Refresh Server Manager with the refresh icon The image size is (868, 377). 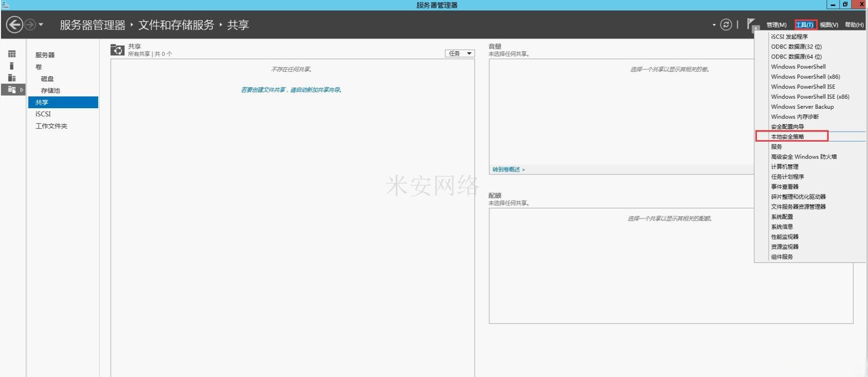[726, 24]
